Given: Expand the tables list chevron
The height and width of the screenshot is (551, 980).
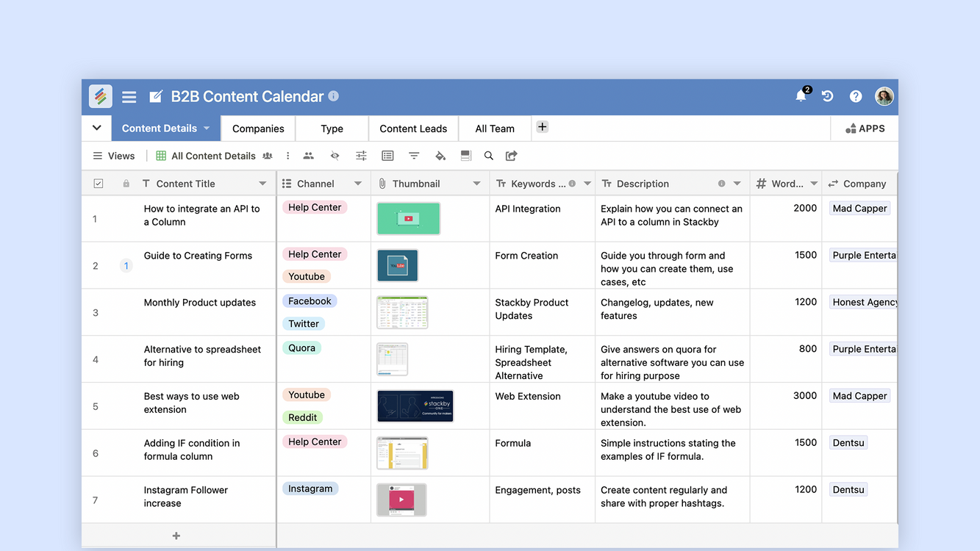Looking at the screenshot, I should click(96, 128).
